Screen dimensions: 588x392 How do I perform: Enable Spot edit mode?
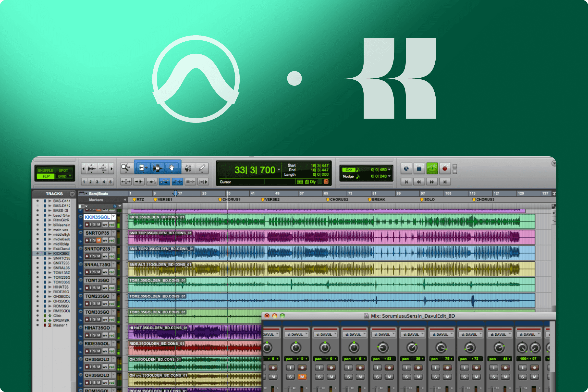63,170
